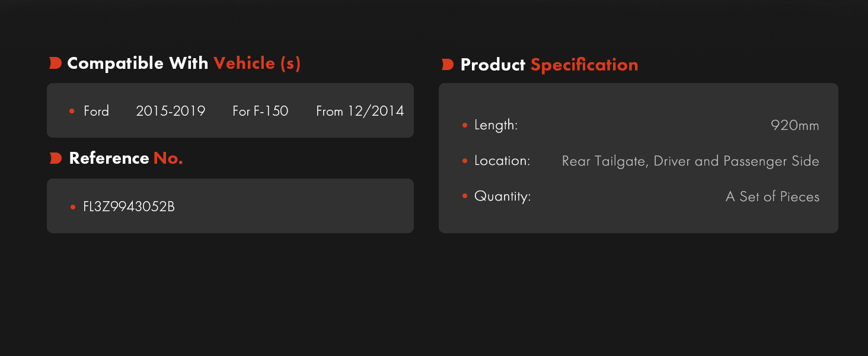Image resolution: width=868 pixels, height=356 pixels.
Task: Click the red icon beside Product Specification
Action: tap(448, 65)
